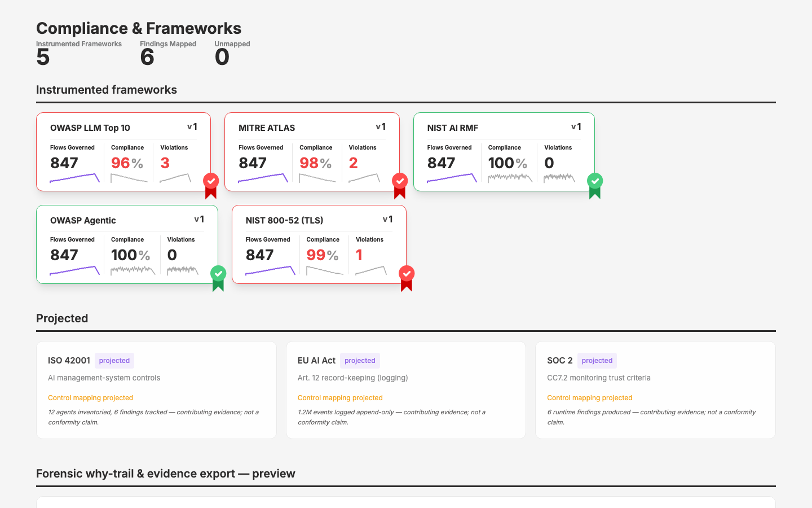Click the green ribbon badge on NIST AI RMF
Viewport: 812px width, 508px height.
[x=595, y=186]
